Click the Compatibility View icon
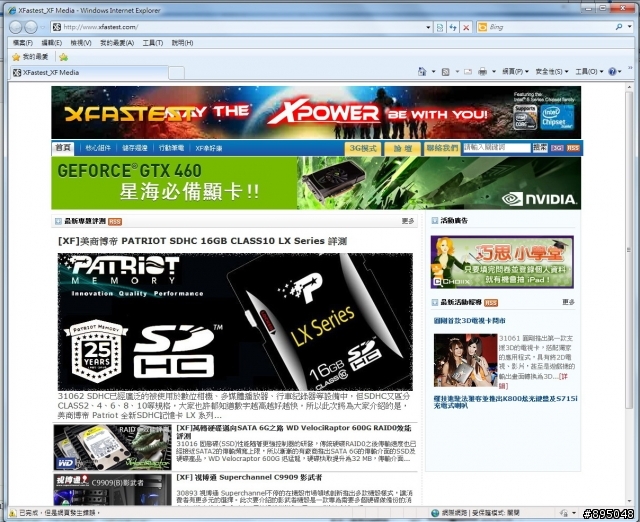 click(440, 27)
